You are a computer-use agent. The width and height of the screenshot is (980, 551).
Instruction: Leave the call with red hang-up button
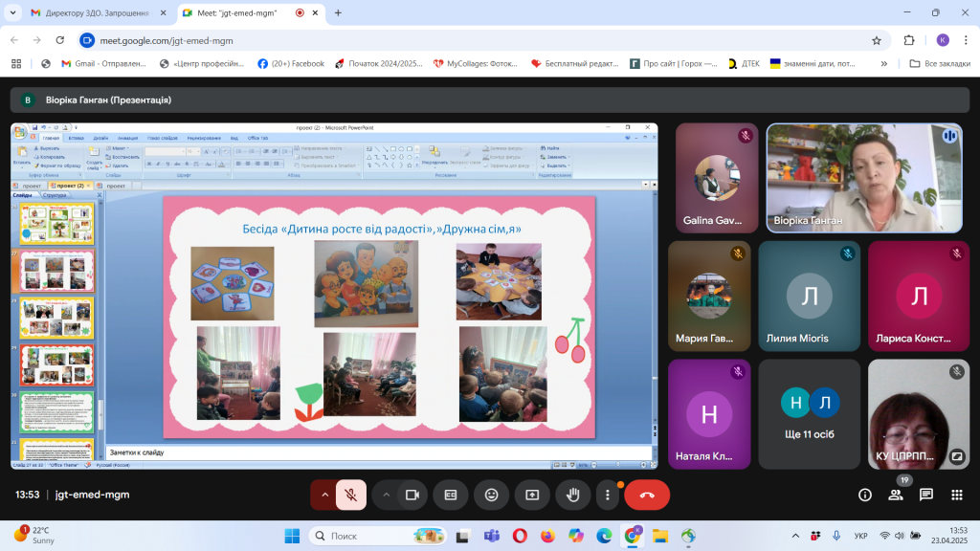coord(647,495)
